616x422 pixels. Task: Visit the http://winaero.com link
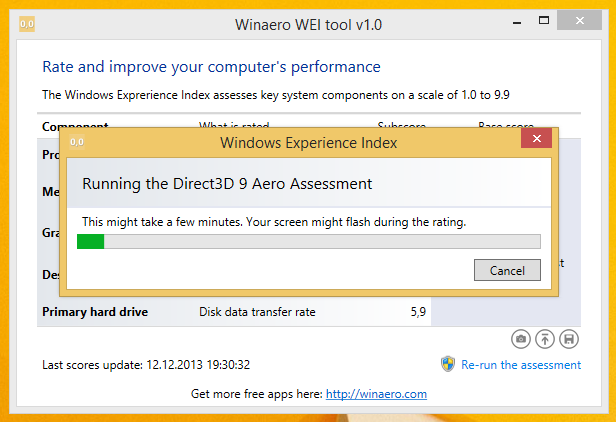tap(376, 394)
